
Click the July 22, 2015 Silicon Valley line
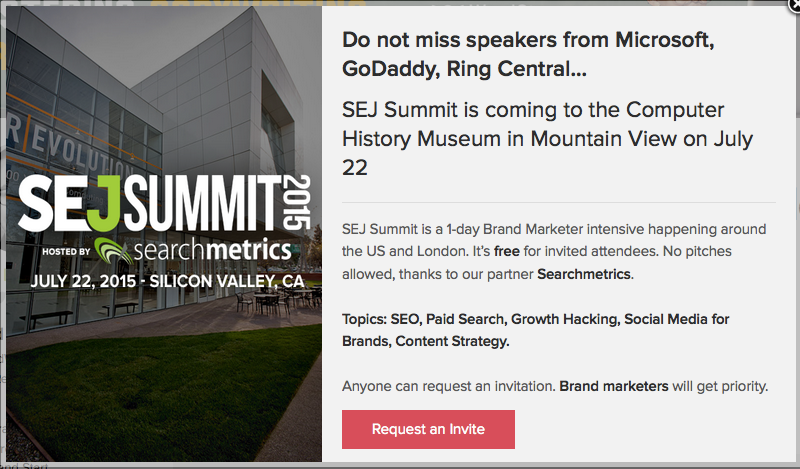point(167,281)
